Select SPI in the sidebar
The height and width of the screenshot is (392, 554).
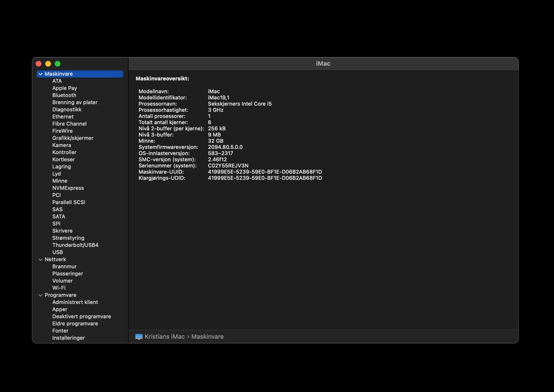pos(56,224)
